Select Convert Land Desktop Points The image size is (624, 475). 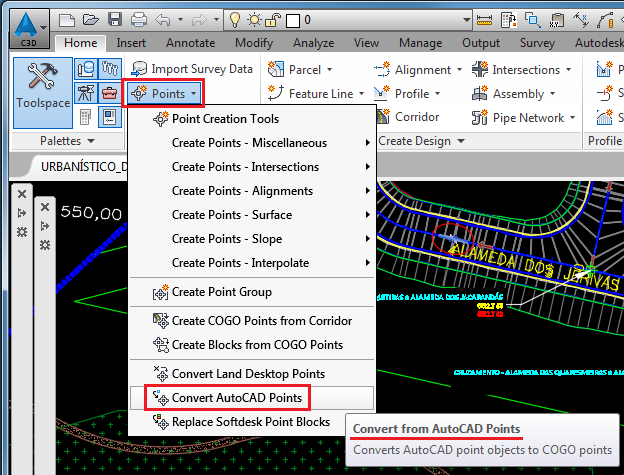pos(252,374)
